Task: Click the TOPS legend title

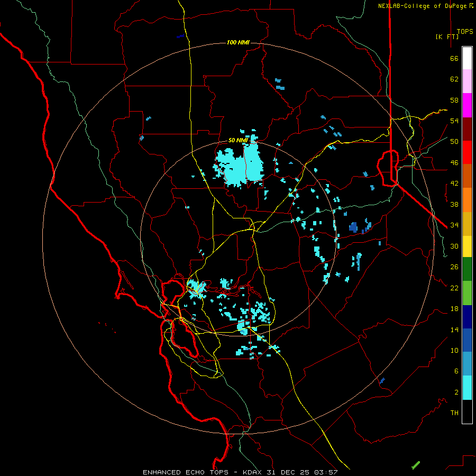Action: [x=465, y=31]
